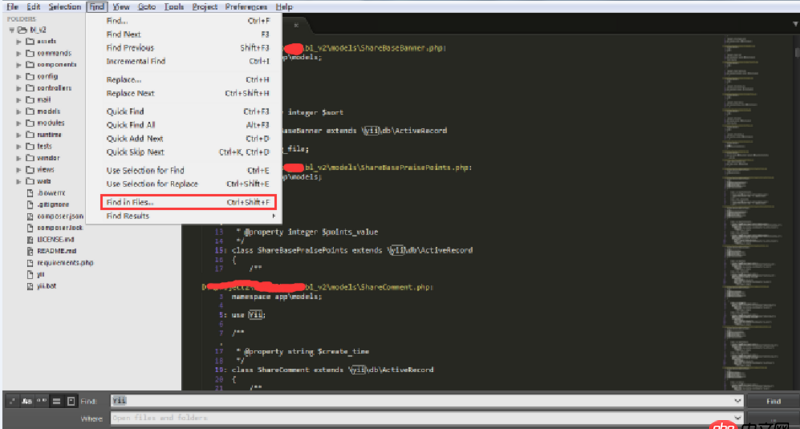This screenshot has height=429, width=800.
Task: Click the yii file icon
Action: pyautogui.click(x=30, y=274)
